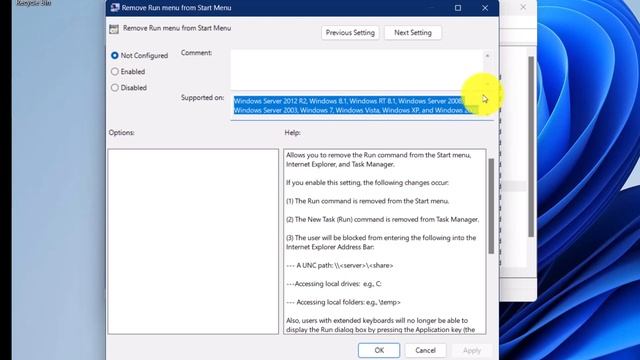Click the 'New Task (Run) command' help line
The width and height of the screenshot is (640, 360).
click(x=382, y=219)
